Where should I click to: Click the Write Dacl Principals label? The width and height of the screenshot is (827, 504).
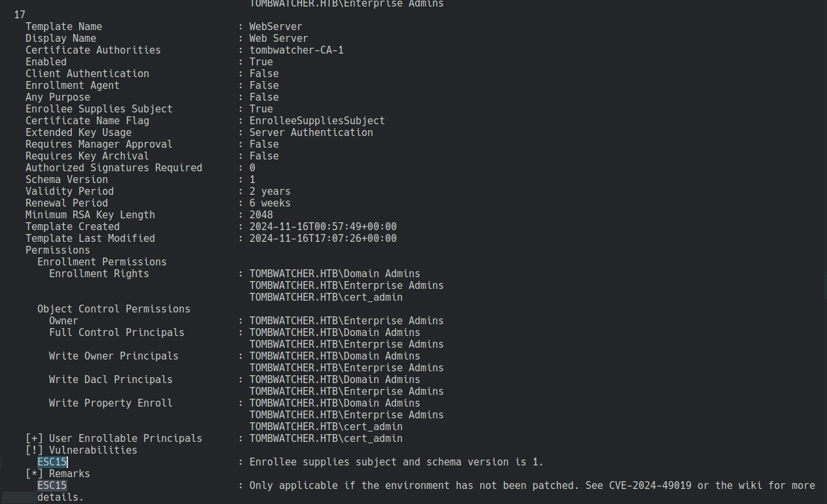coord(110,380)
